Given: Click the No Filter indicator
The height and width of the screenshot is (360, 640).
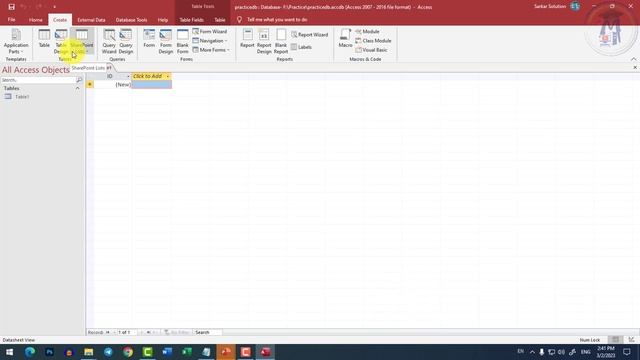Looking at the screenshot, I should tap(177, 332).
